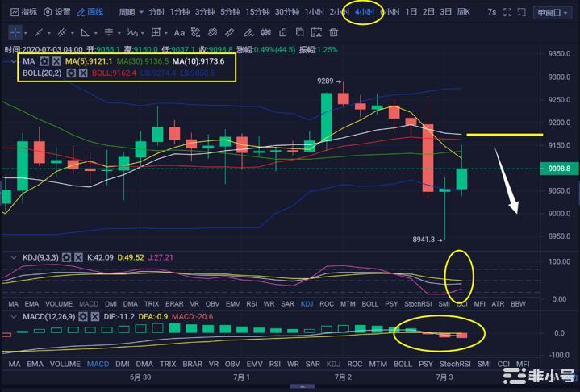The width and height of the screenshot is (580, 392).
Task: Switch to the 15分钟 timeframe
Action: tap(257, 12)
